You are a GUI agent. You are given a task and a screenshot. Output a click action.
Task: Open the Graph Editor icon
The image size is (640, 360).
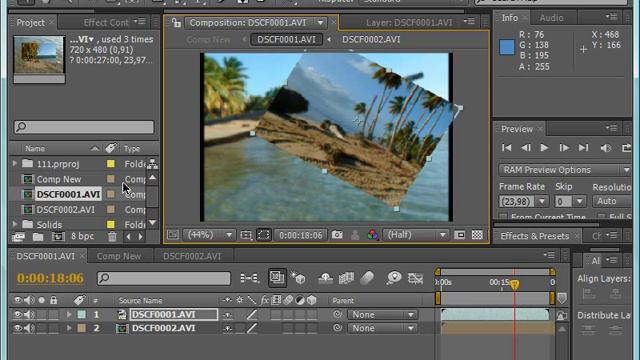[x=416, y=278]
